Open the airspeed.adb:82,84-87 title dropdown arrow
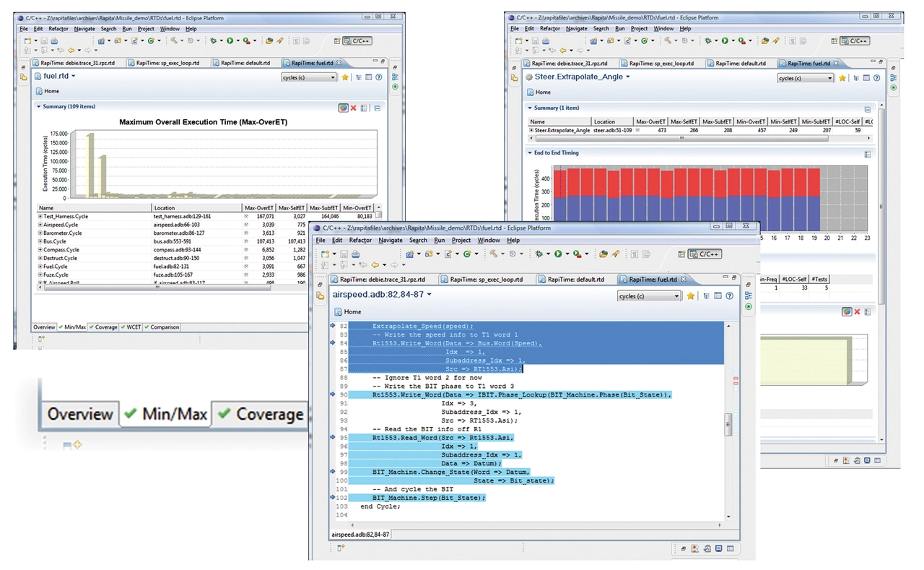924x570 pixels. (430, 295)
